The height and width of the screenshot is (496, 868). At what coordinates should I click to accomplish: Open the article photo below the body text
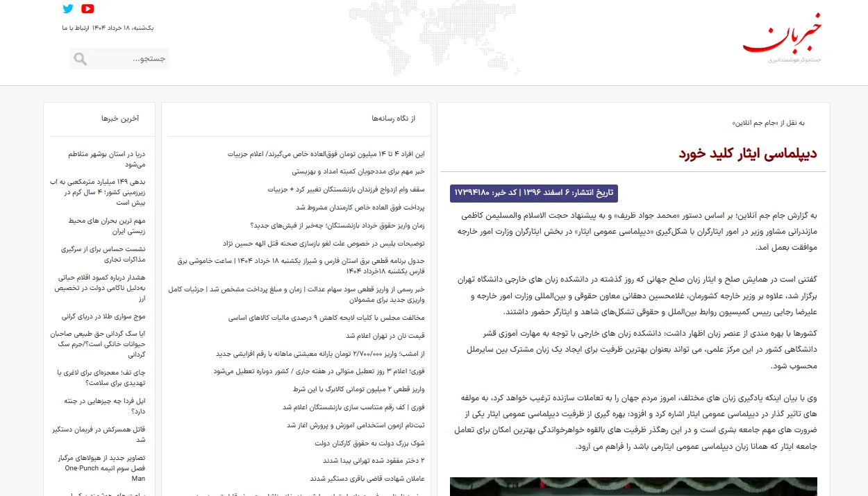633,486
